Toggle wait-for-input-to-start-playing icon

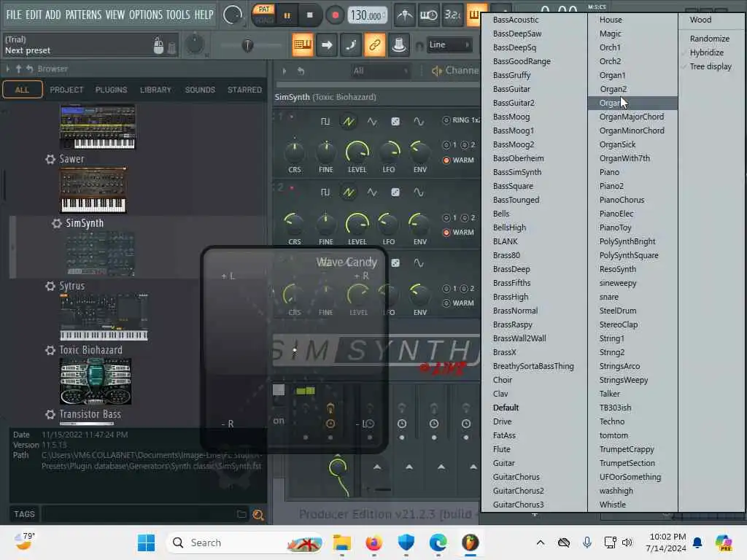coord(428,15)
